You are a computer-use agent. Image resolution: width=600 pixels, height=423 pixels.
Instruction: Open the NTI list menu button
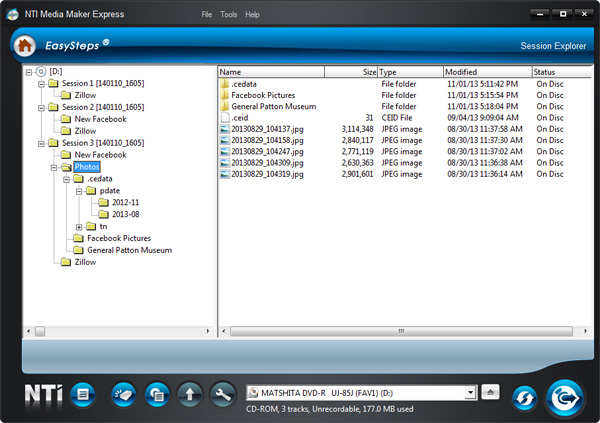click(x=83, y=394)
